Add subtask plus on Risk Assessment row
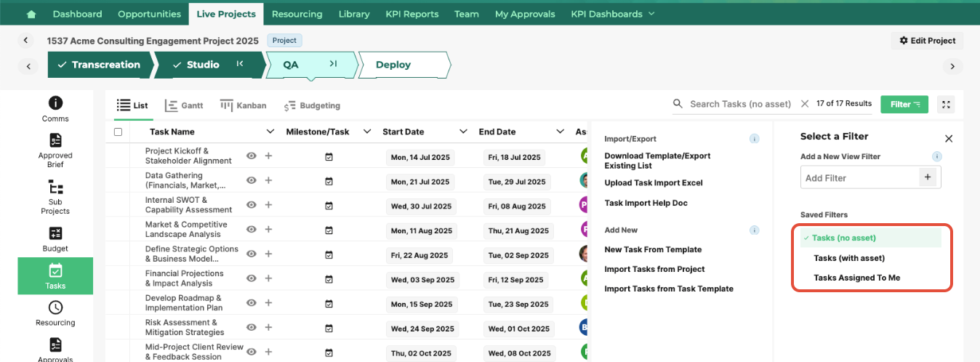 tap(268, 328)
